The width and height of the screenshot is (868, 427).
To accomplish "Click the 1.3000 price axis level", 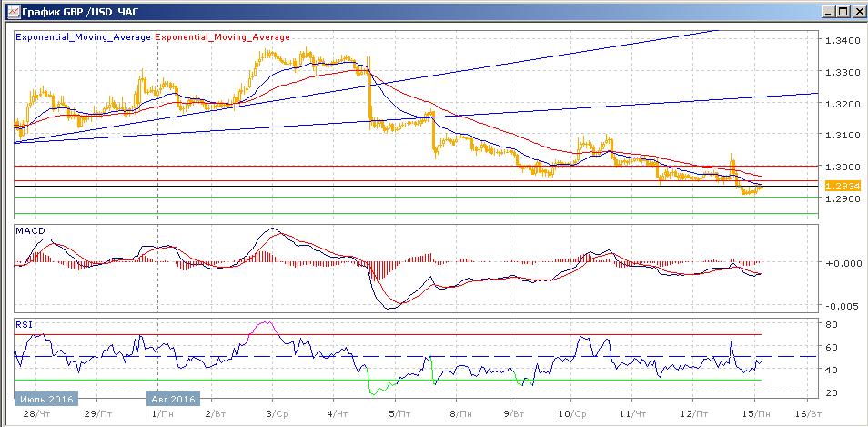I will pos(840,168).
